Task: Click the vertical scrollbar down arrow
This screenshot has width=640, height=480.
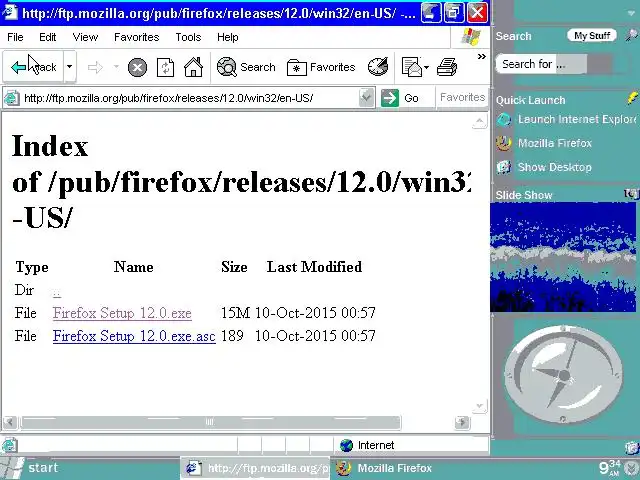Action: click(480, 405)
